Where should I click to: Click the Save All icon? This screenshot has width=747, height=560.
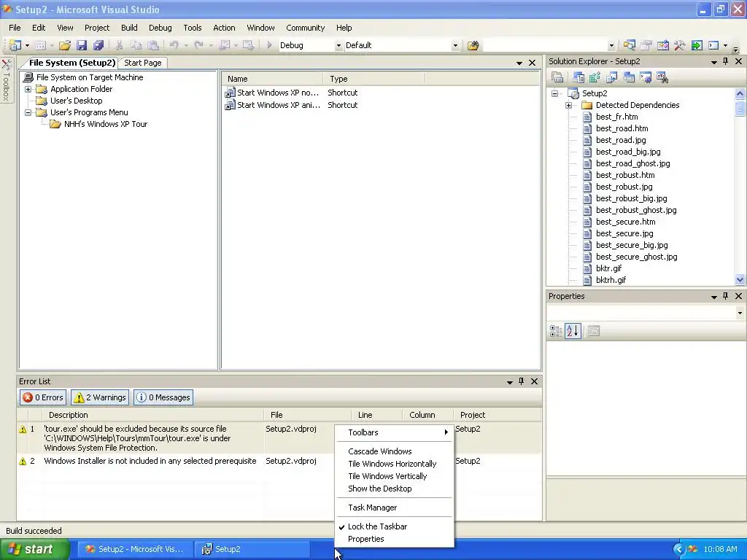[x=98, y=45]
